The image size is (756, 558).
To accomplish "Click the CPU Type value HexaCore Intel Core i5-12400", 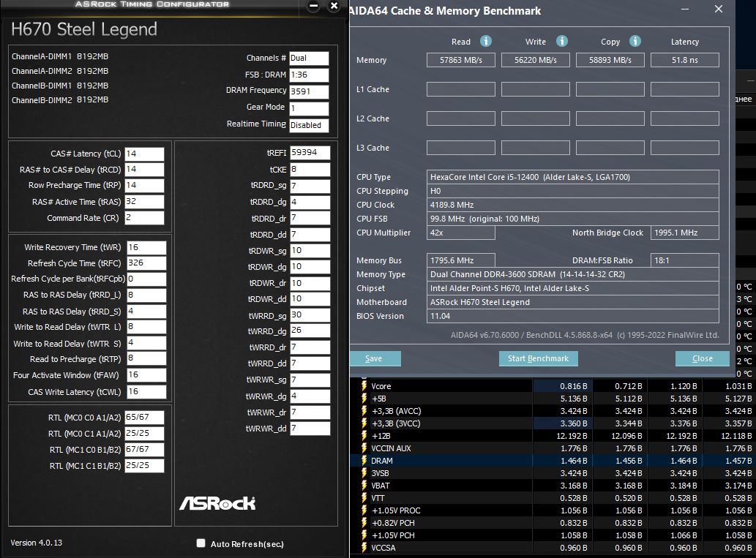I will pos(573,177).
